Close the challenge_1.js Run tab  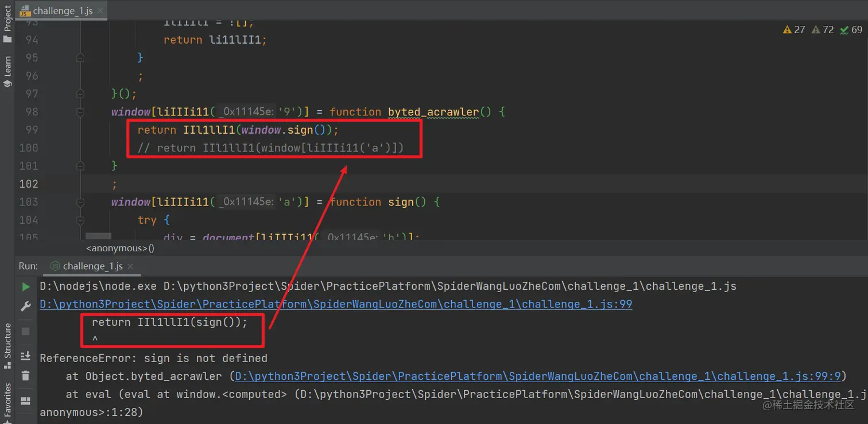point(130,266)
